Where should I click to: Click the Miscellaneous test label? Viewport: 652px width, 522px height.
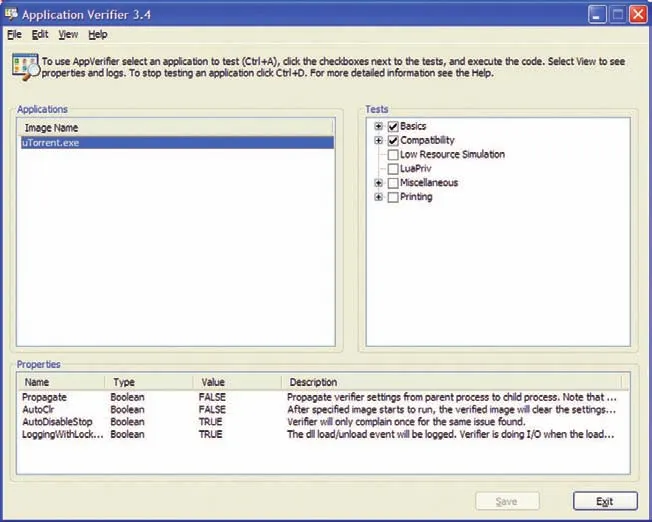click(429, 183)
